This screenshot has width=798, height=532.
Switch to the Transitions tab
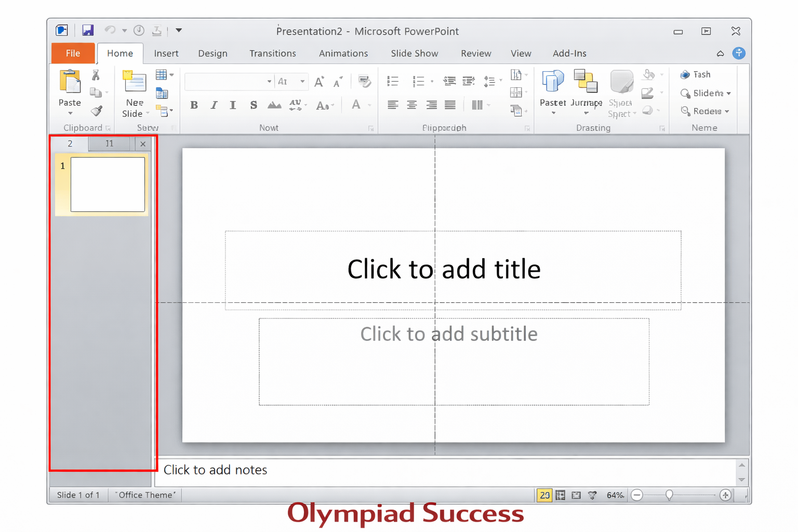click(272, 54)
